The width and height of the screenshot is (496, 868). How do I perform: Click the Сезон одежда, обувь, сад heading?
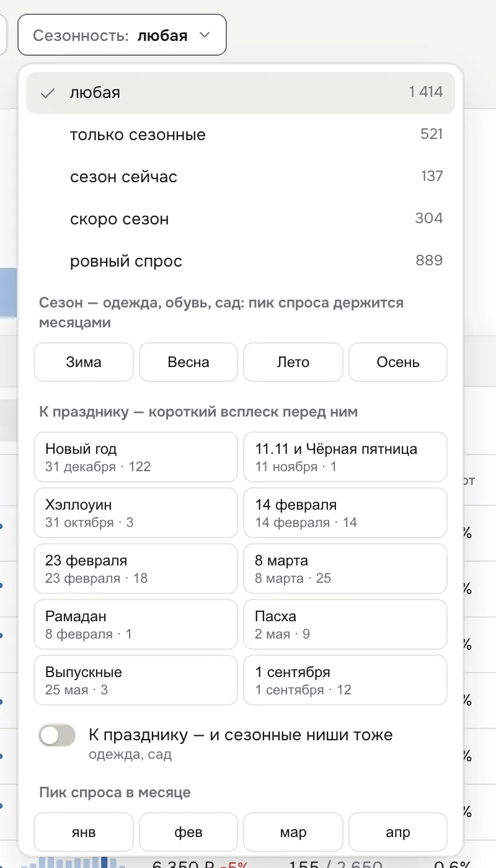point(221,312)
